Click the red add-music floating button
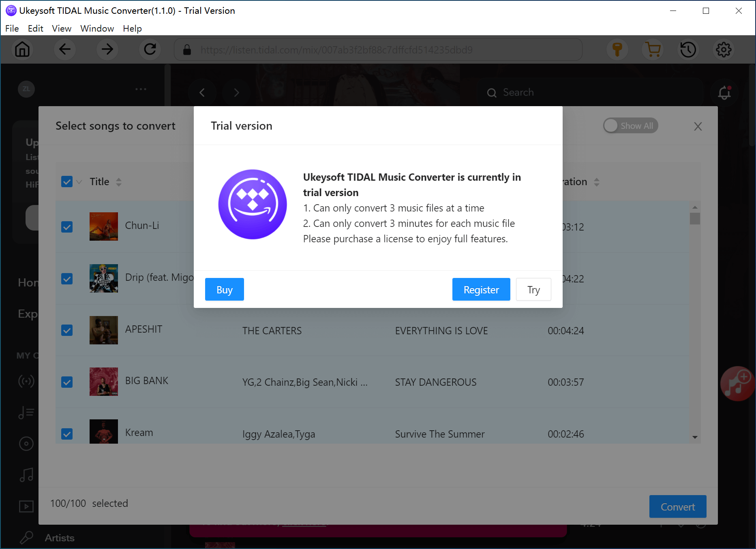The height and width of the screenshot is (549, 756). [x=737, y=383]
